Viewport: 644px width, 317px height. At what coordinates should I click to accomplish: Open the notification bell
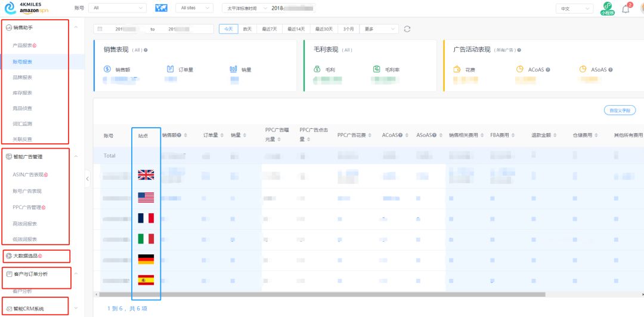coord(626,8)
